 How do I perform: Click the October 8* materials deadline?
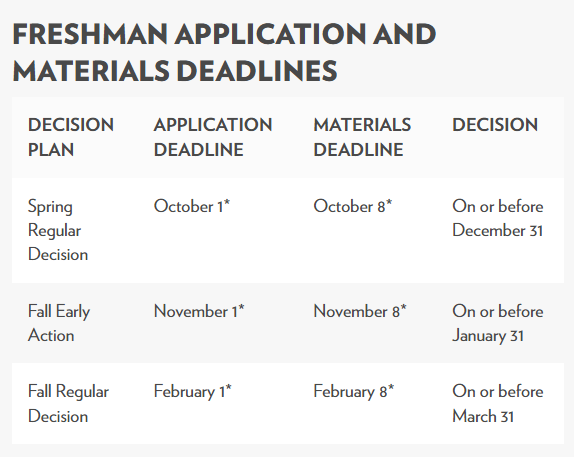tap(353, 206)
